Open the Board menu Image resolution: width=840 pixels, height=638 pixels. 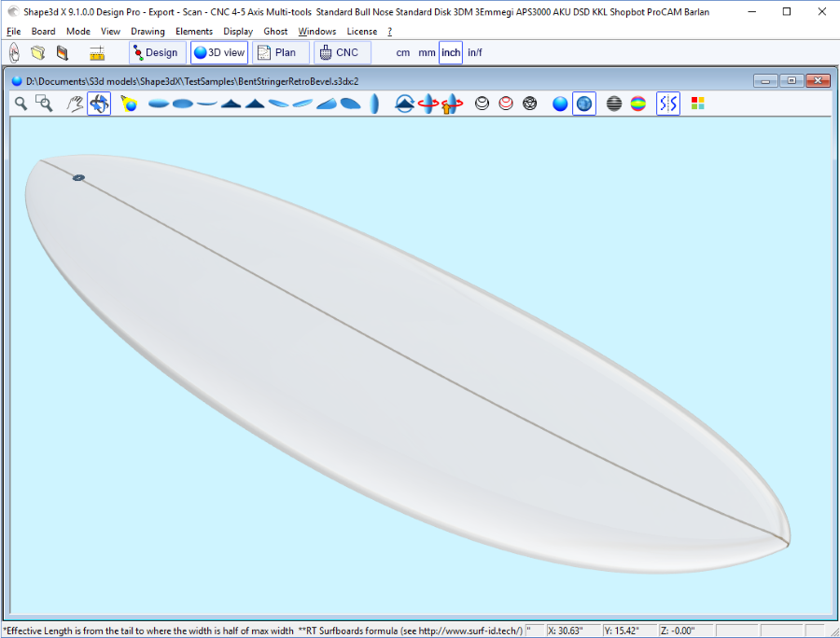(43, 32)
